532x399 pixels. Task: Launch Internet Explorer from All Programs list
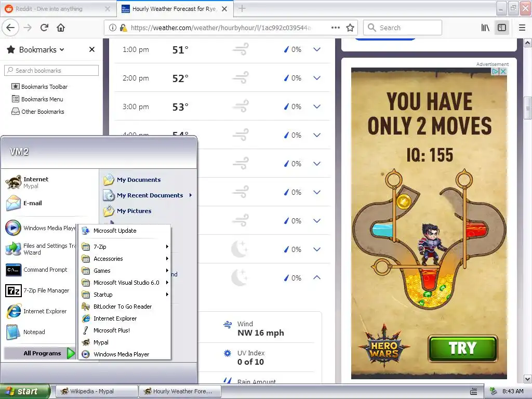coord(125,318)
